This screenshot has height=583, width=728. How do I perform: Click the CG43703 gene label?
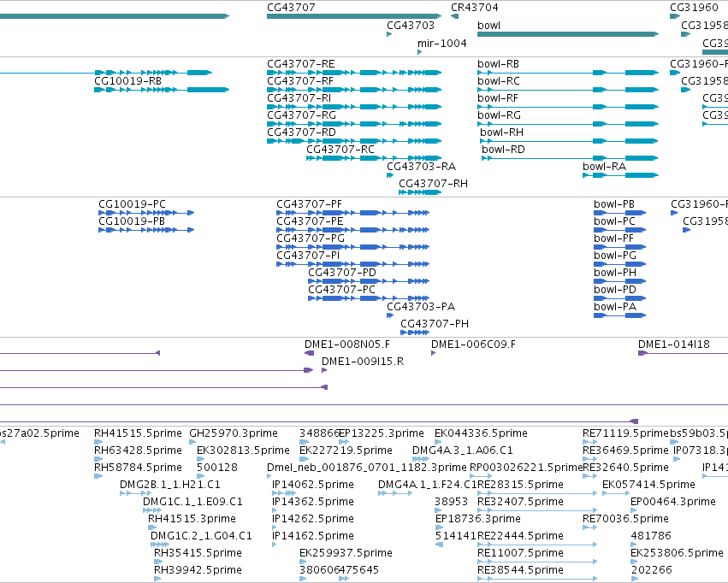(411, 26)
